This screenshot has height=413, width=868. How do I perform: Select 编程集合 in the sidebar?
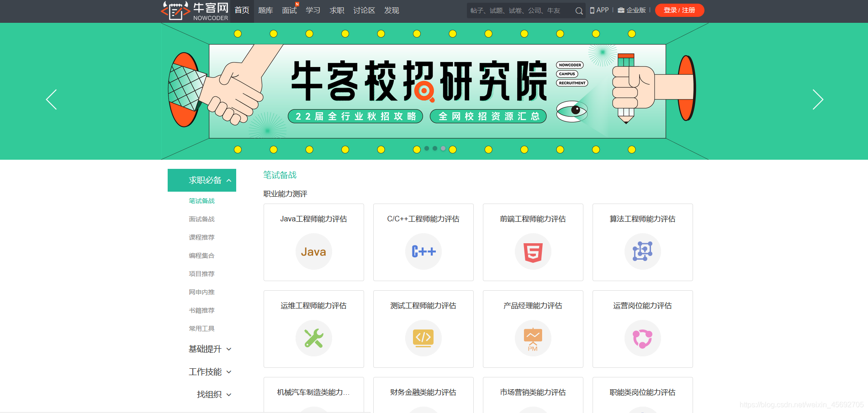201,256
